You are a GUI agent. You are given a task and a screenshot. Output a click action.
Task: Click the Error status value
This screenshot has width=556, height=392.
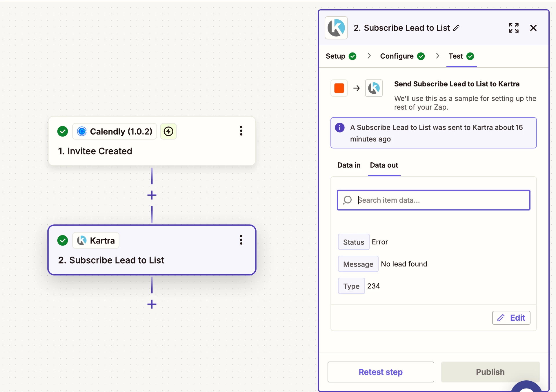coord(380,242)
